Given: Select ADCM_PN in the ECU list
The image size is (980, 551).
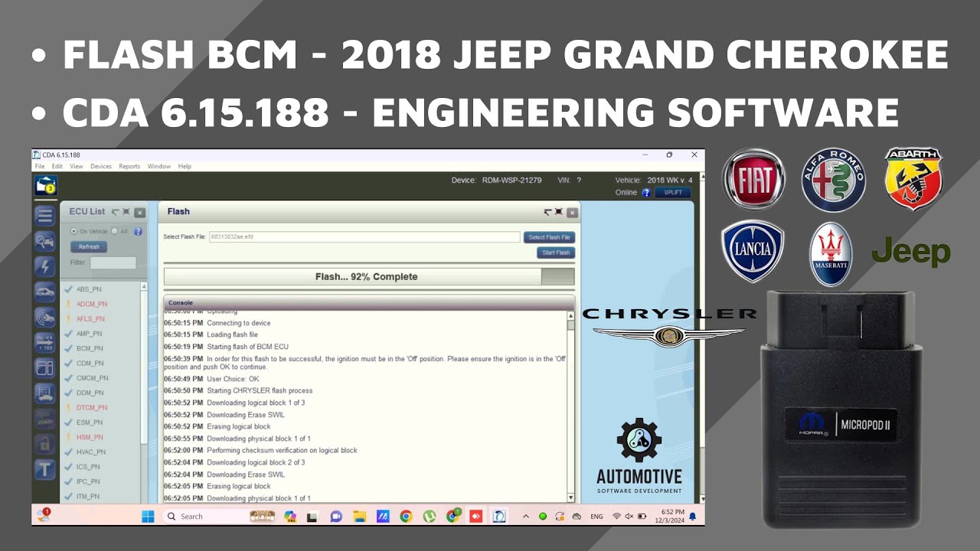Looking at the screenshot, I should pos(91,304).
